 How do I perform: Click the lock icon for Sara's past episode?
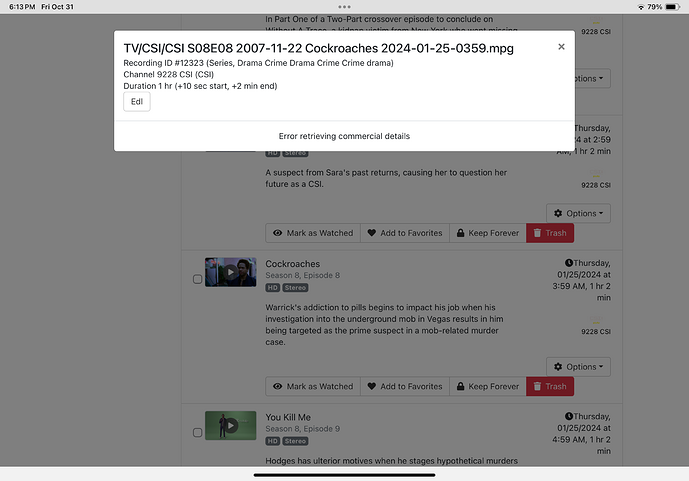[459, 233]
